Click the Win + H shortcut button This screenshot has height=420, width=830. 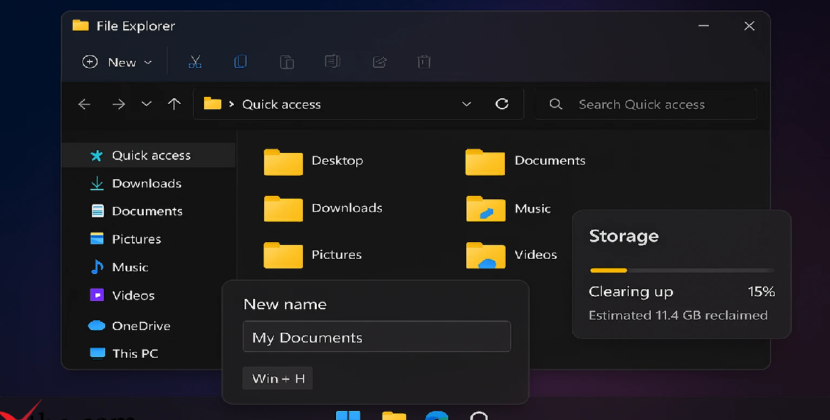278,378
